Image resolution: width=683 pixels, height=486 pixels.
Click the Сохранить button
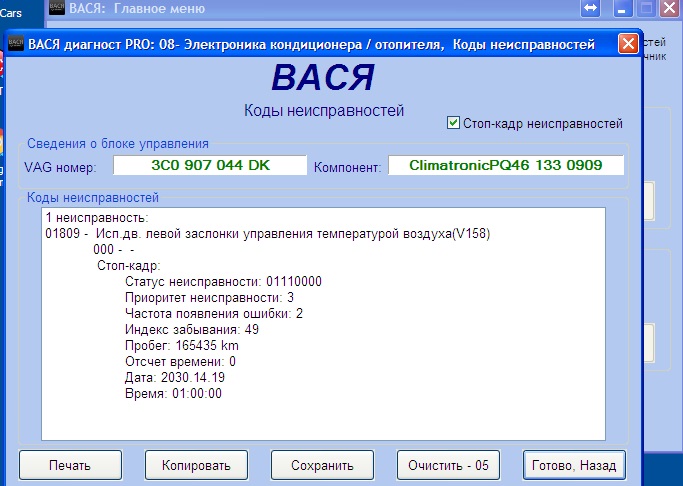322,465
